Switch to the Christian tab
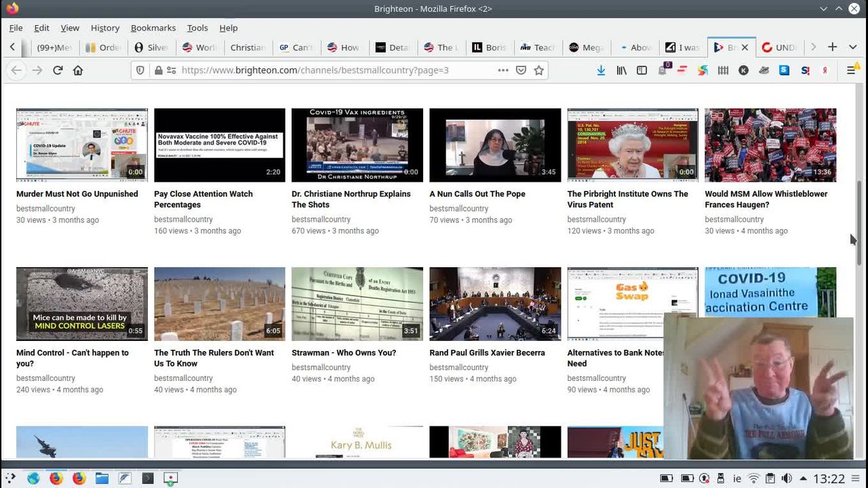Viewport: 868px width, 488px height. point(248,47)
